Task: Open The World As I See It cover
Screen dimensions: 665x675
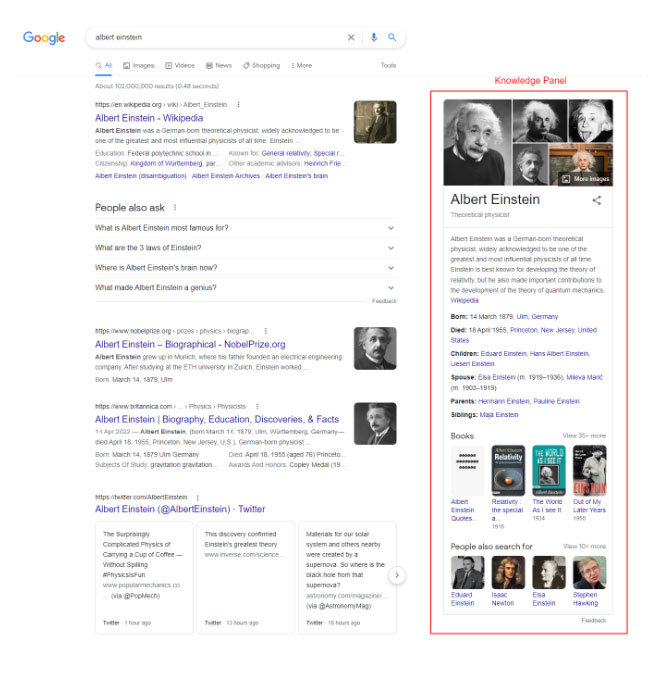Action: 549,471
